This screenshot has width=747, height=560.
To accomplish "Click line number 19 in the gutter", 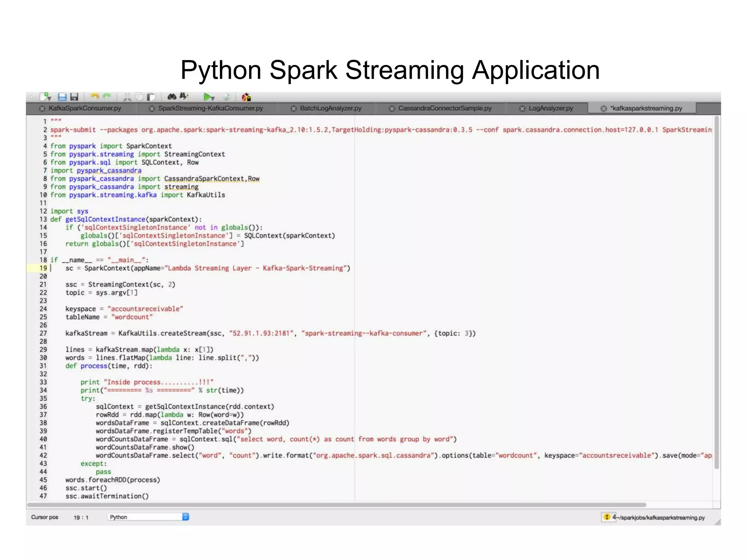I will 43,268.
